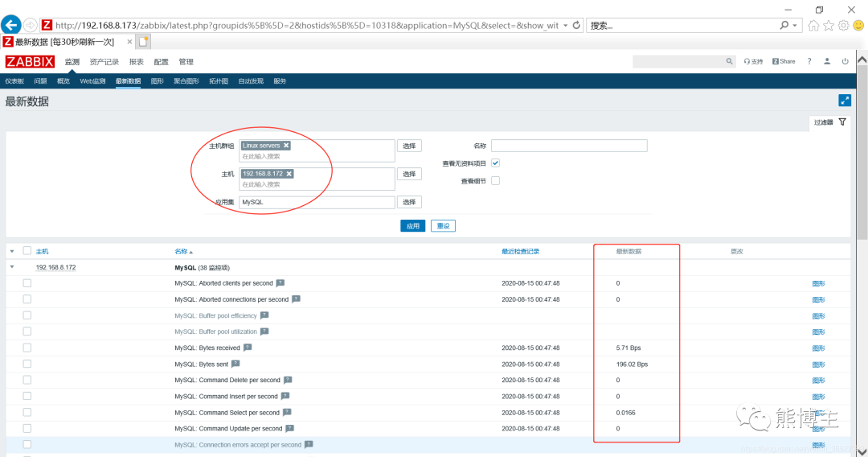This screenshot has width=868, height=457.
Task: Switch to the Web监测 submenu tab
Action: click(x=92, y=81)
